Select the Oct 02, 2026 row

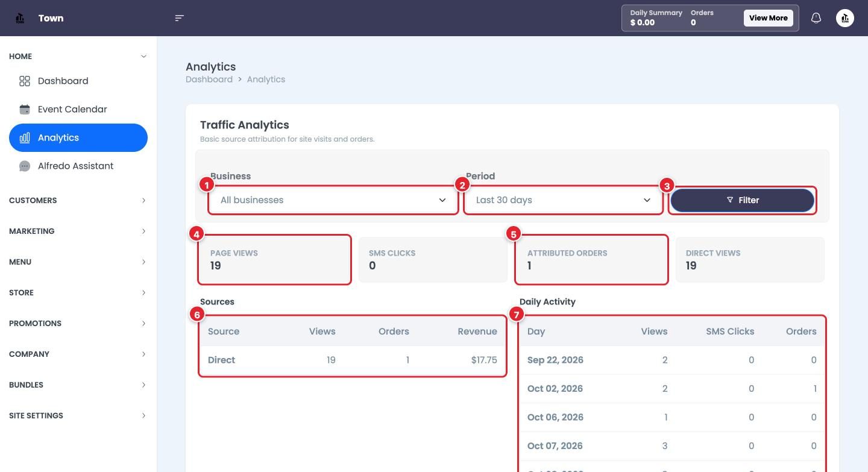pyautogui.click(x=672, y=389)
